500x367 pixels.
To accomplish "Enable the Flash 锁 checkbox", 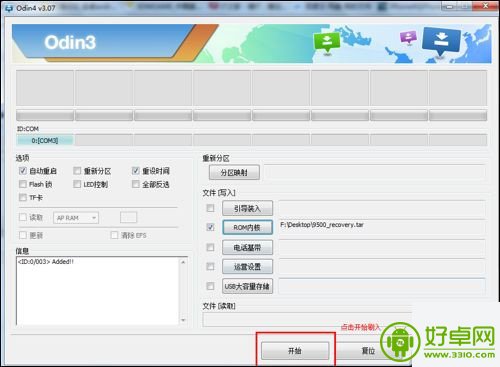I will tap(23, 184).
